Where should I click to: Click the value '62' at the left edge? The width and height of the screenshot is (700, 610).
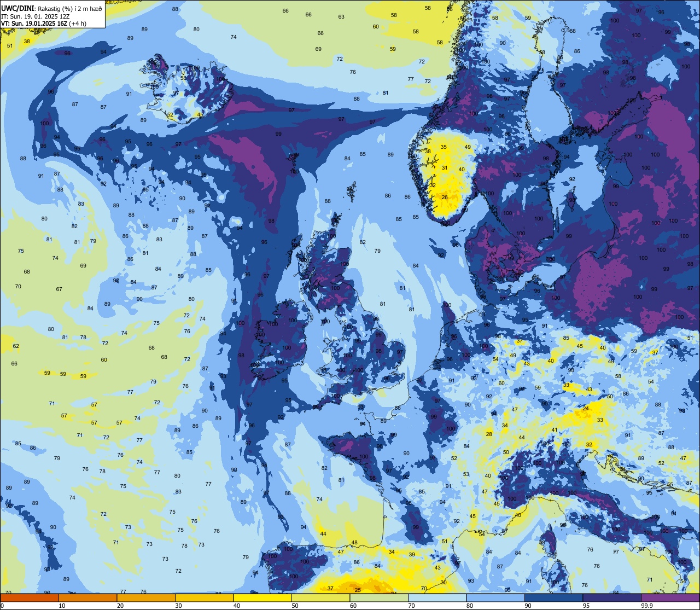click(x=16, y=346)
